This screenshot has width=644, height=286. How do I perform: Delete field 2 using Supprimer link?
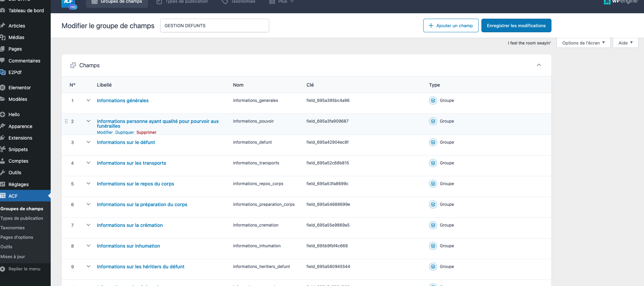pos(146,132)
